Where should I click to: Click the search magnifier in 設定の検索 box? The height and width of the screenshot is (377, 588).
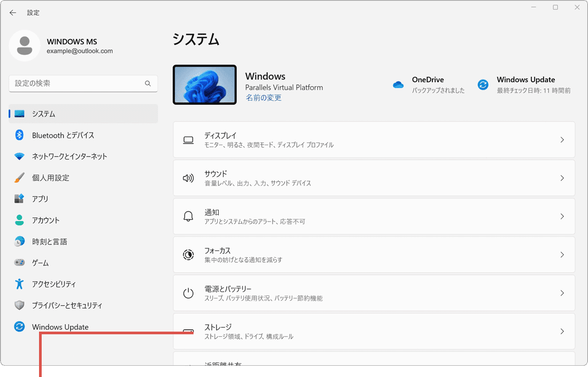click(148, 84)
